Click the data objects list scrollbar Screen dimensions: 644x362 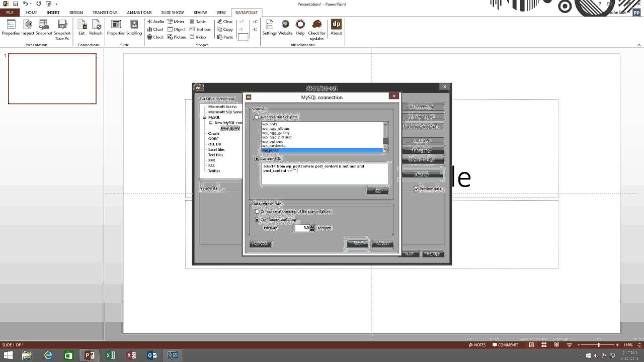386,137
